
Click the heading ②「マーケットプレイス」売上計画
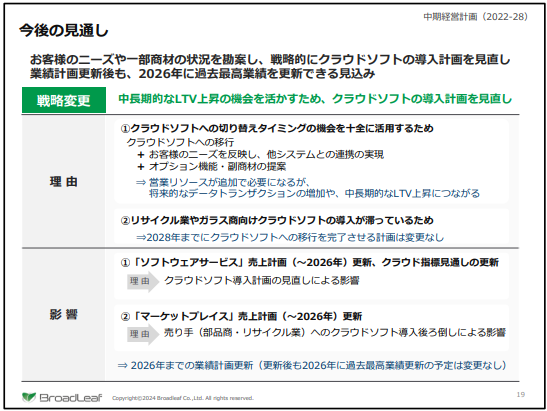[x=241, y=316]
